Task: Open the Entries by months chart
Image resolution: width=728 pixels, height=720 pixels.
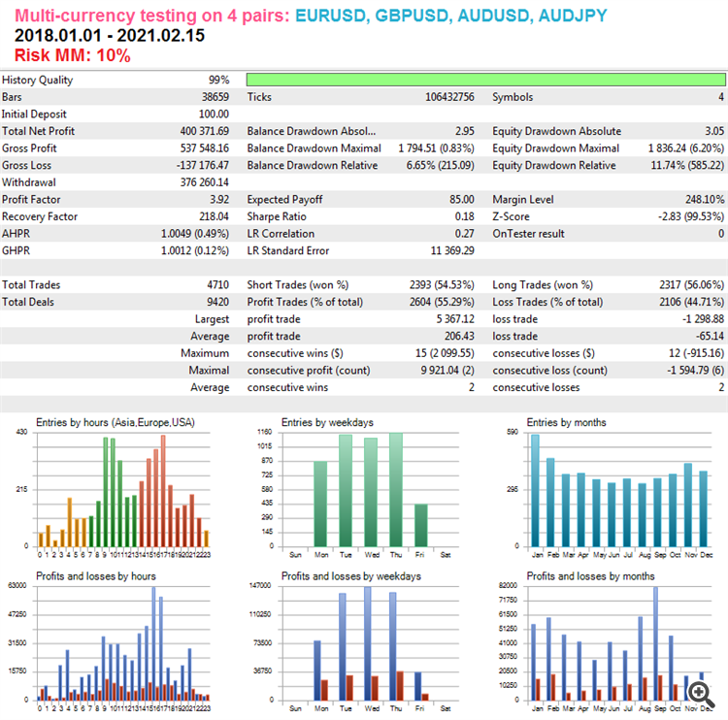Action: point(610,489)
